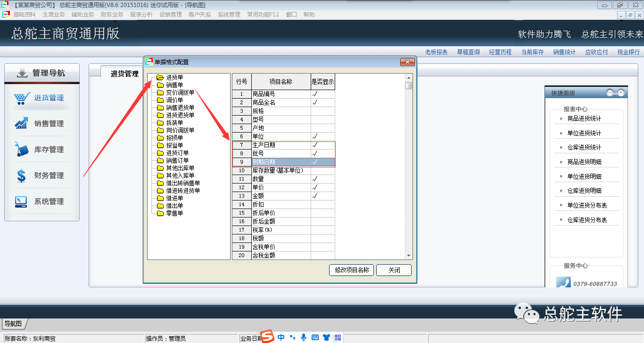Viewport: 644px width, 343px height.
Task: Open the 老板报表 link
Action: (x=436, y=52)
